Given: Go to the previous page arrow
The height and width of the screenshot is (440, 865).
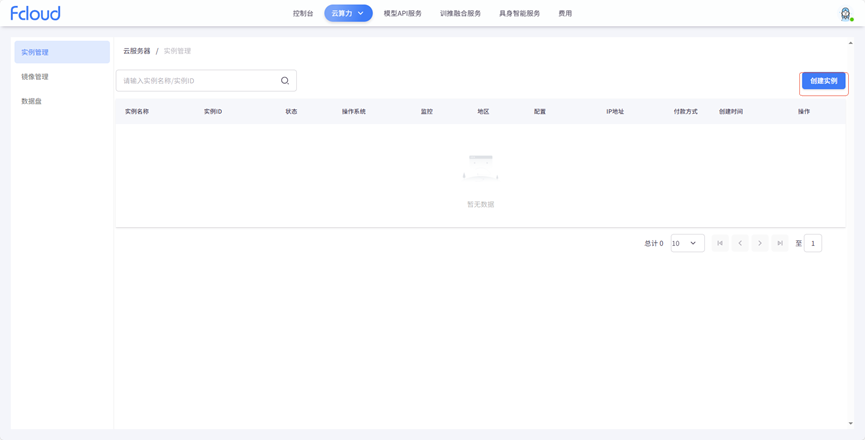Looking at the screenshot, I should (740, 243).
